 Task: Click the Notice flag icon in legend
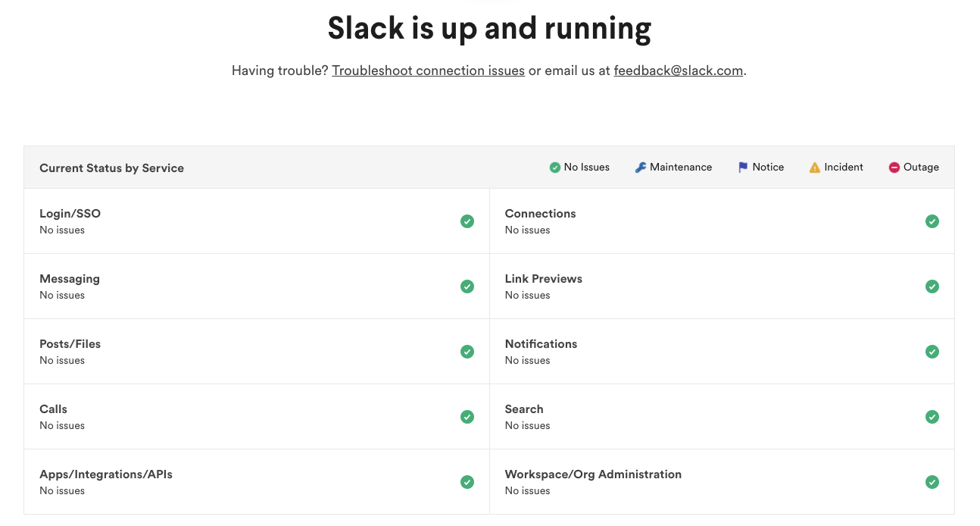(x=743, y=168)
